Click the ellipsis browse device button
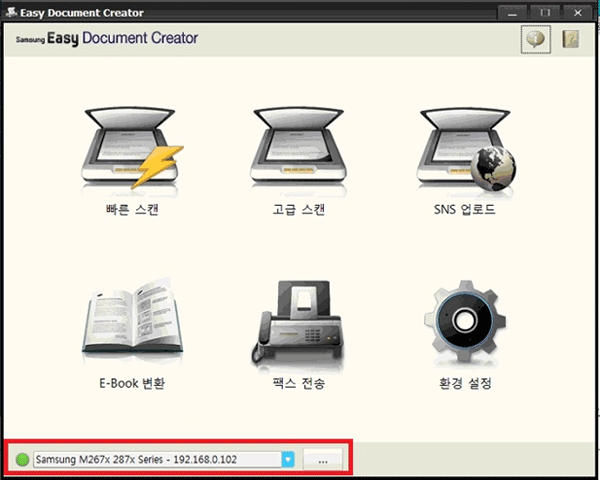 click(x=323, y=459)
